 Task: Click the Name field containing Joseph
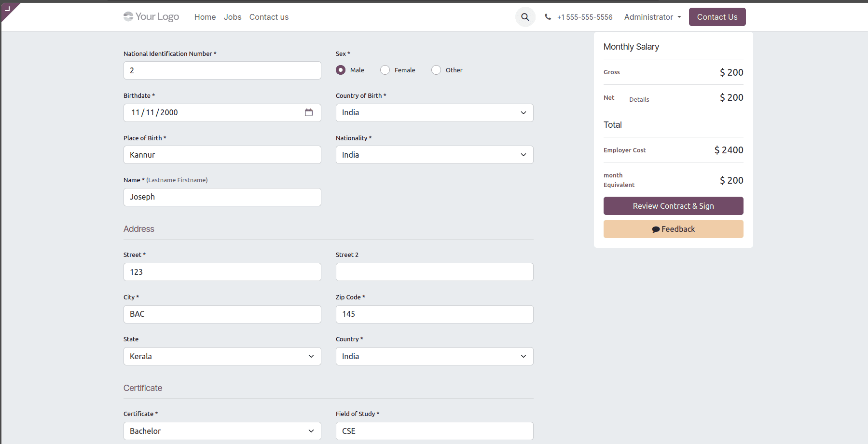coord(222,197)
